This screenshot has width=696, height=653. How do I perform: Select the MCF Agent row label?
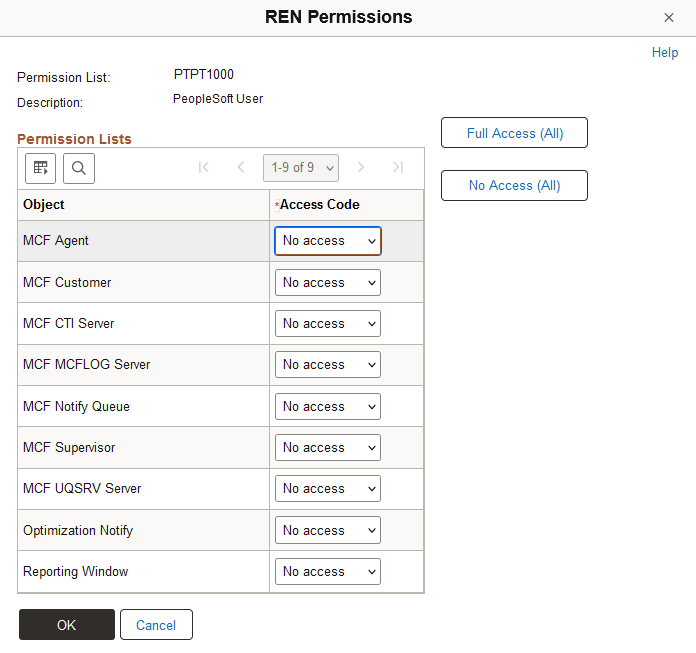55,241
